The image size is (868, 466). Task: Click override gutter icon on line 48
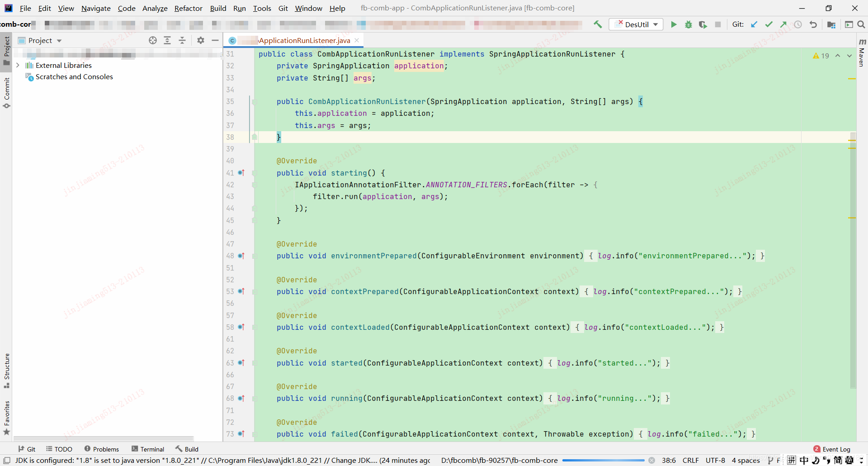(241, 256)
